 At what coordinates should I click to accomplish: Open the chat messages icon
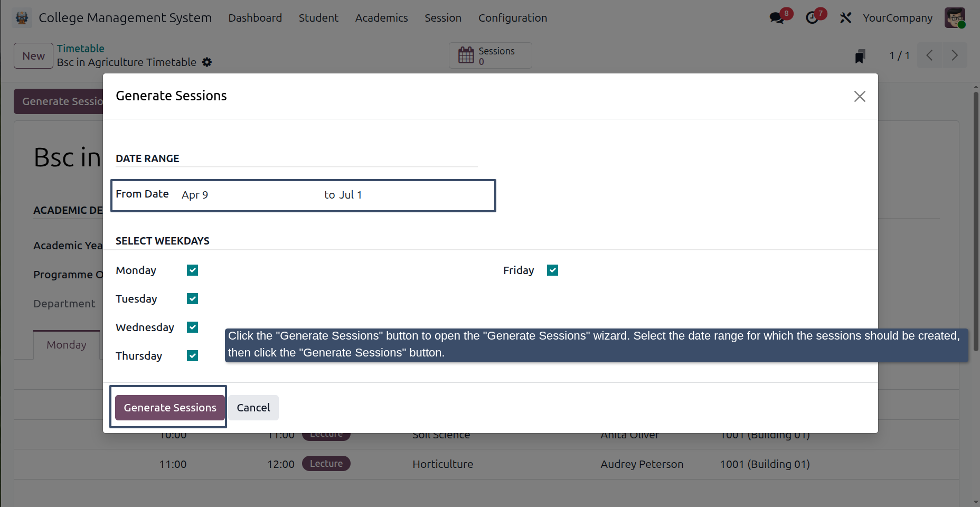tap(777, 18)
